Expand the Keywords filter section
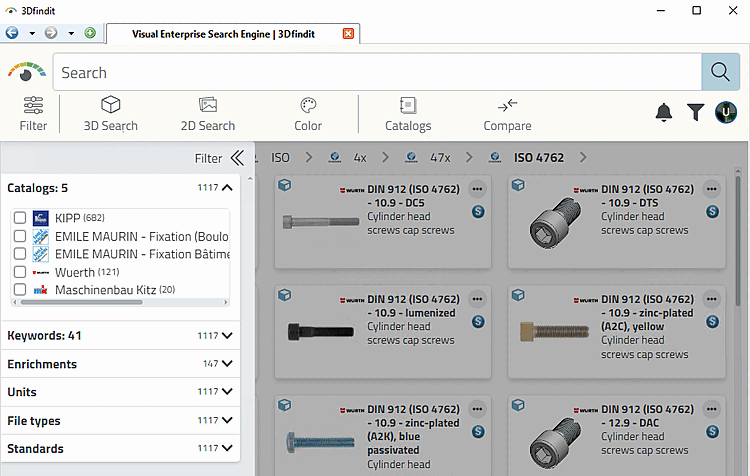The width and height of the screenshot is (750, 476). tap(227, 336)
